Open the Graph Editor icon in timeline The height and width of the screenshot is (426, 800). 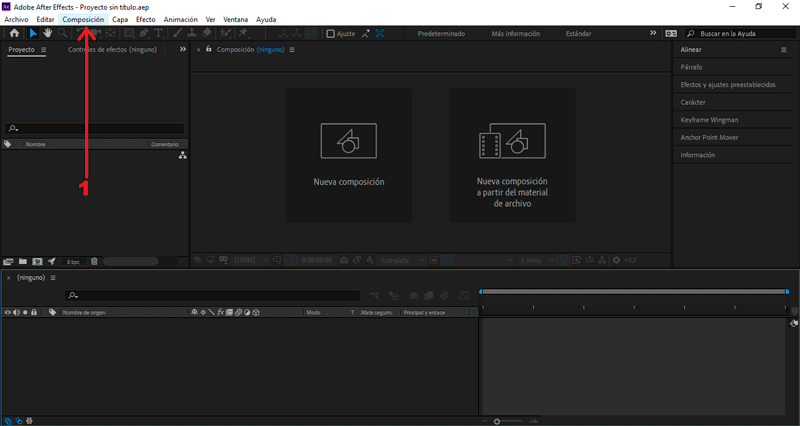464,295
